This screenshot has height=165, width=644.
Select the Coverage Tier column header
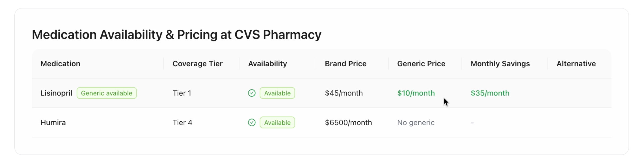[x=198, y=64]
